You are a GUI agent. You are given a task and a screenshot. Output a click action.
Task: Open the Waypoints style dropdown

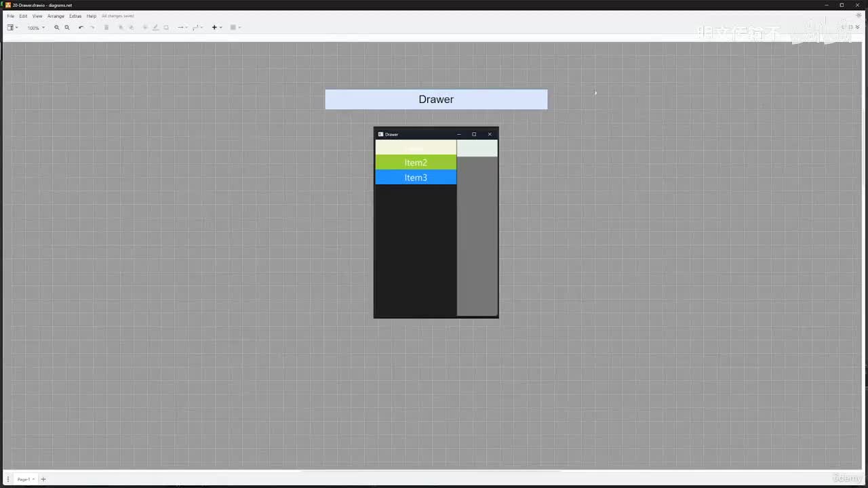point(197,28)
